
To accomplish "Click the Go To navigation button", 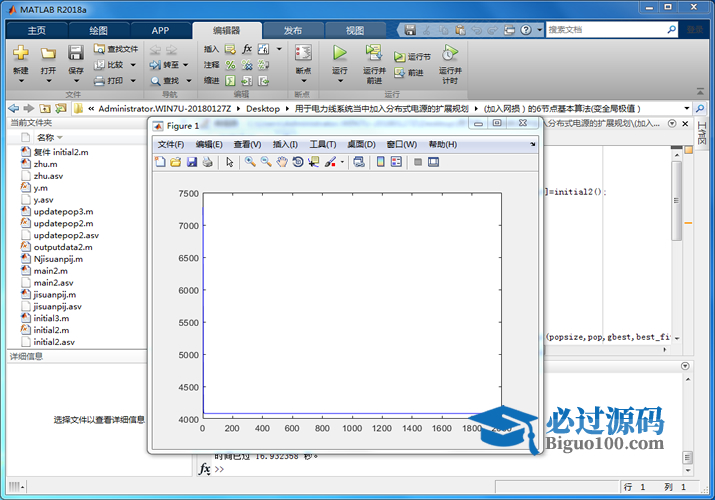I will 165,65.
